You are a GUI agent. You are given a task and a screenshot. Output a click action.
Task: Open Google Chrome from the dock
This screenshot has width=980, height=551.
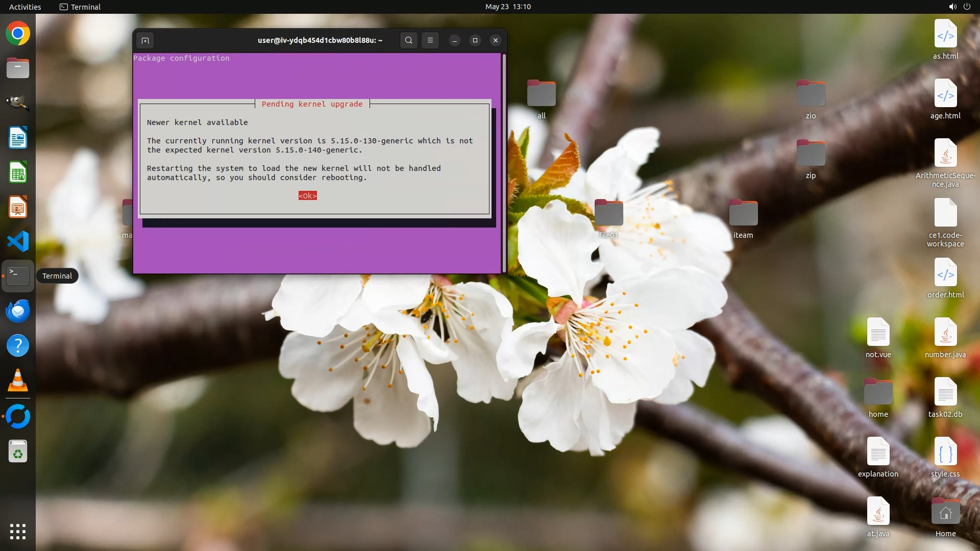pyautogui.click(x=18, y=34)
